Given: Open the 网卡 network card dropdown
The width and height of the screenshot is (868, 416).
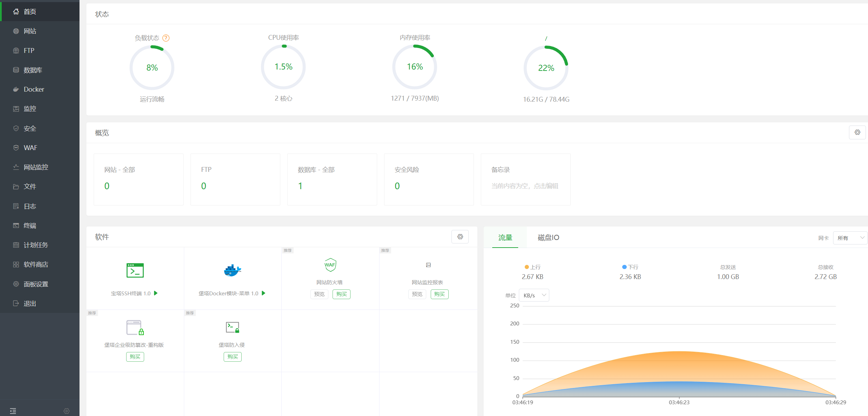Looking at the screenshot, I should coord(850,238).
